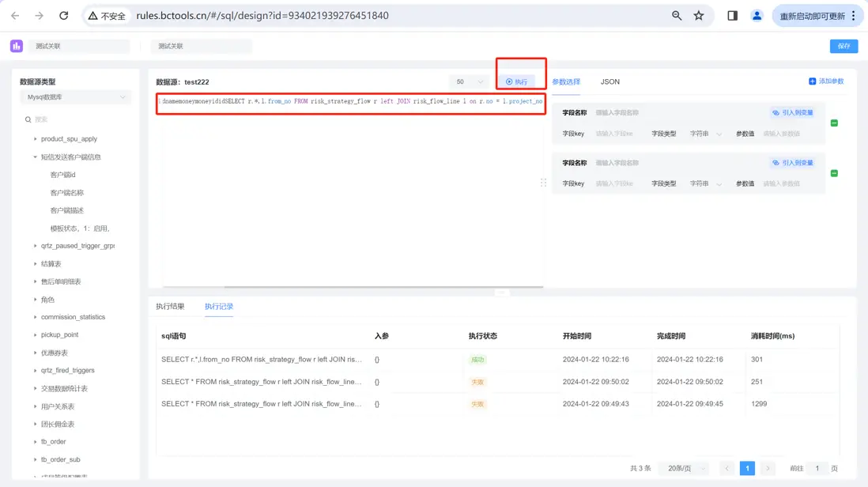This screenshot has width=868, height=487.
Task: Expand the tb_order_sub table
Action: pos(36,459)
